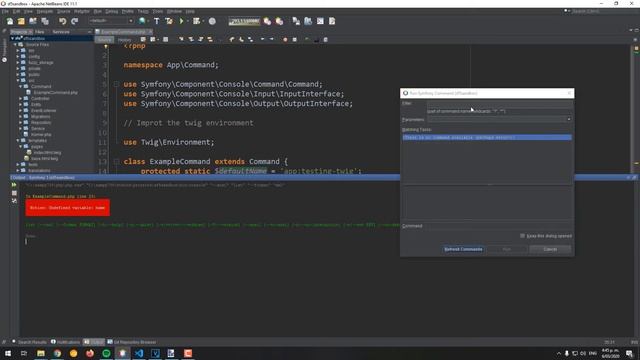
Task: Select the ExampleCommand.php editor tab
Action: coord(123,32)
